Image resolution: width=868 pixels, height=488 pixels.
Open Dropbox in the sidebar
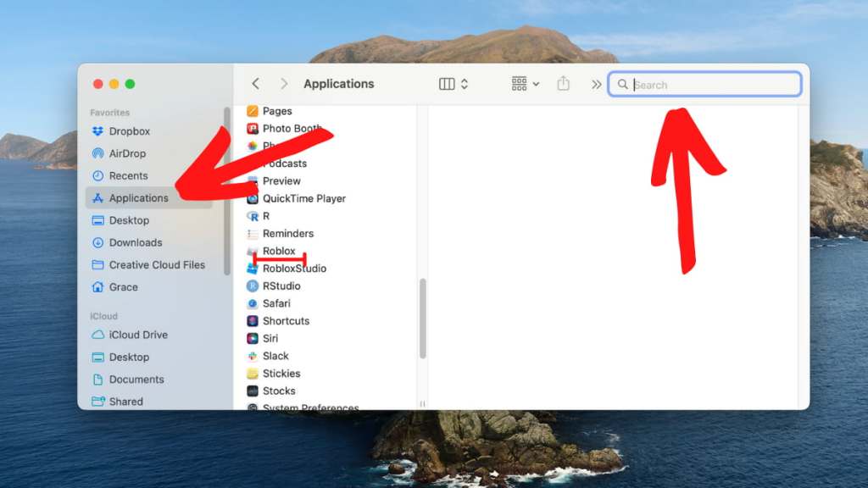[129, 131]
